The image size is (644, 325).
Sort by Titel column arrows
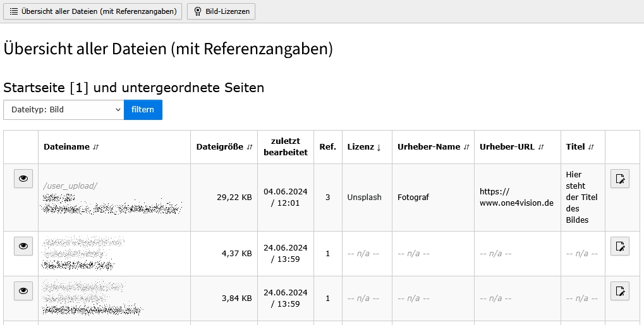(592, 147)
